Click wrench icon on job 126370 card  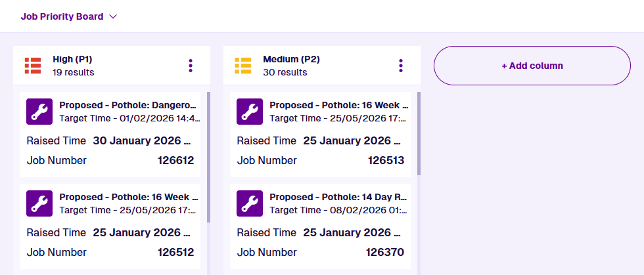pos(250,203)
